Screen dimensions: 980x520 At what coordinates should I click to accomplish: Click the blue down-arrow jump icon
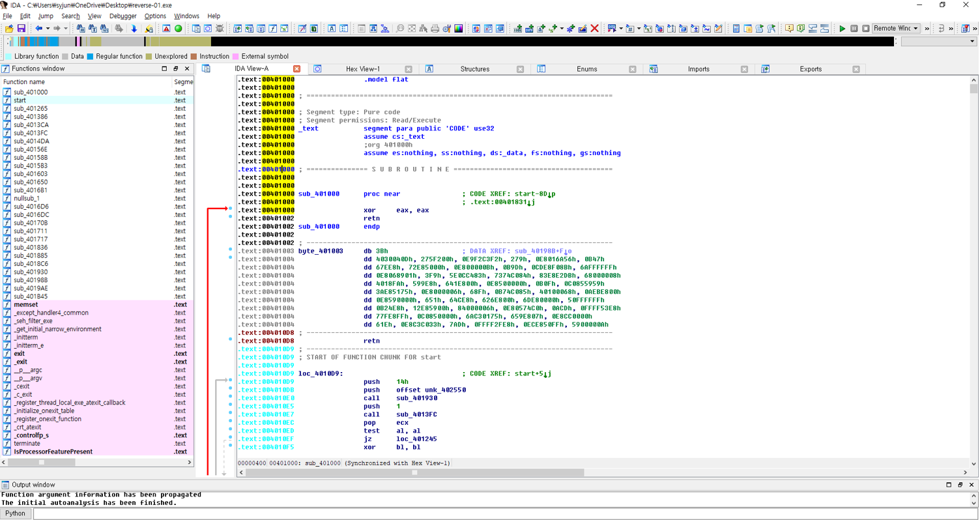click(134, 29)
